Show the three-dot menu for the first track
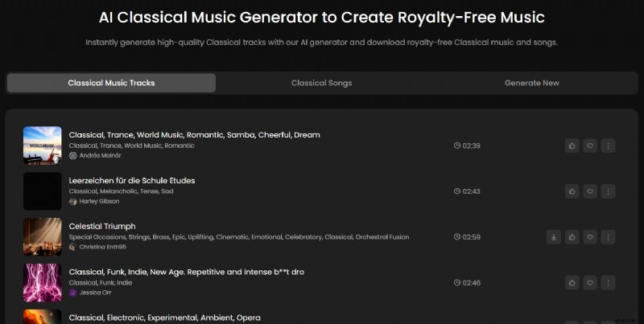Screen dimensions: 644x324 click(x=608, y=146)
